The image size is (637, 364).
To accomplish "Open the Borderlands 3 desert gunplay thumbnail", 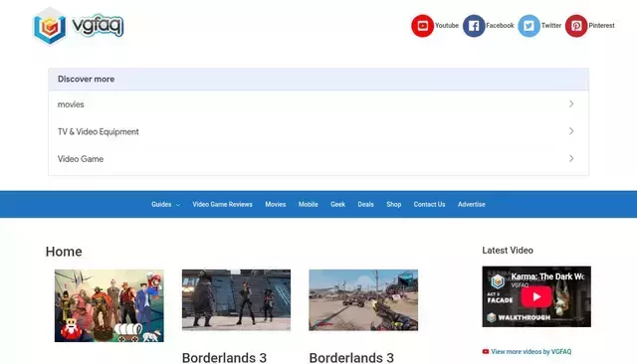I will [x=363, y=300].
